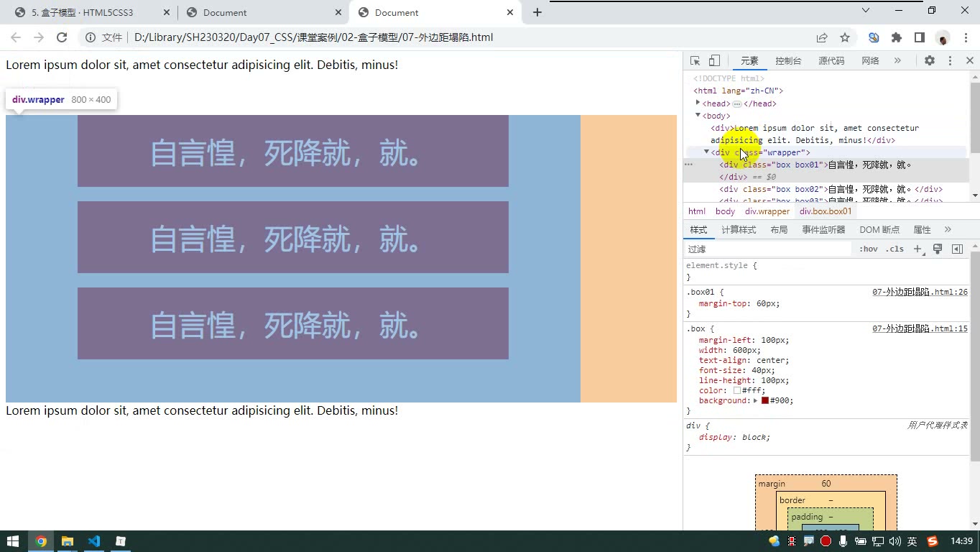Activate the element inspector picker tool
Image resolution: width=980 pixels, height=552 pixels.
pos(695,61)
